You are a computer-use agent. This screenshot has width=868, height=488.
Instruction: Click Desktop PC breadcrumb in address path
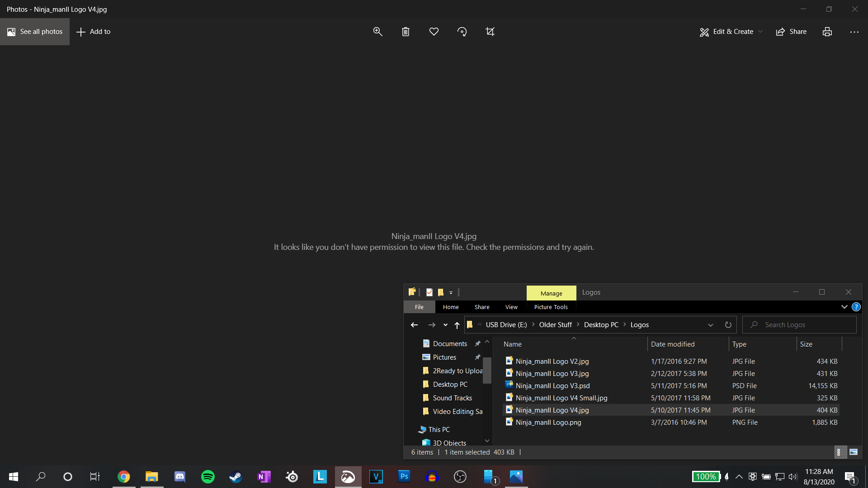pyautogui.click(x=601, y=325)
